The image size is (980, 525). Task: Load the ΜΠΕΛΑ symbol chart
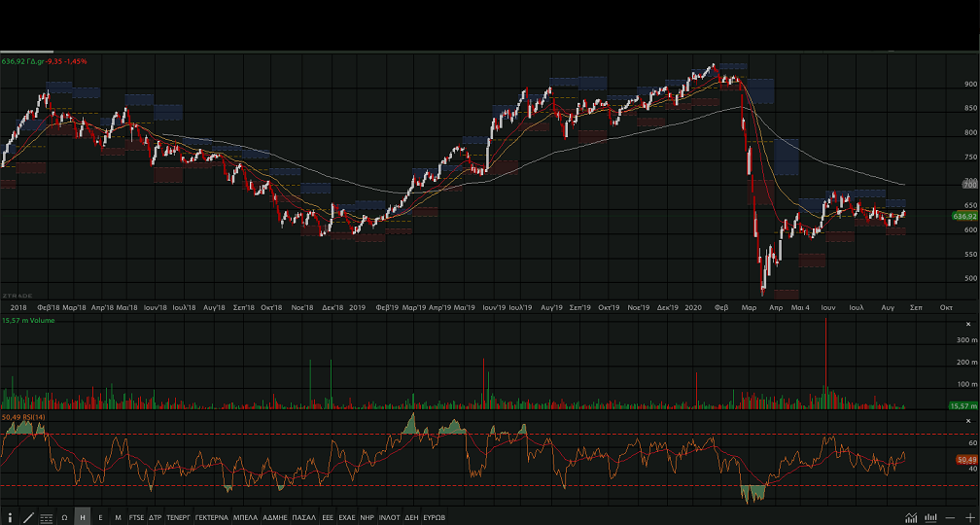coord(245,517)
